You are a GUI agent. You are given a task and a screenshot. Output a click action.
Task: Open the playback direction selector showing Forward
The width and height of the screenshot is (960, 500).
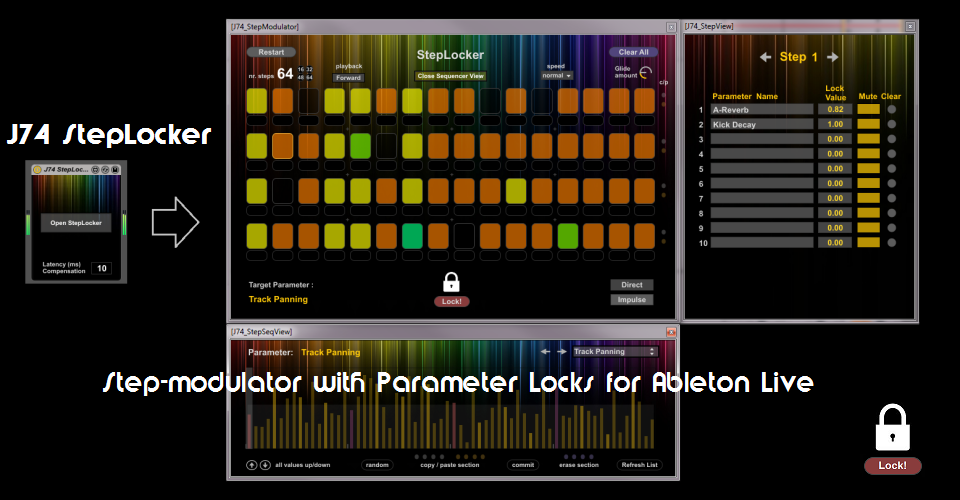tap(348, 77)
